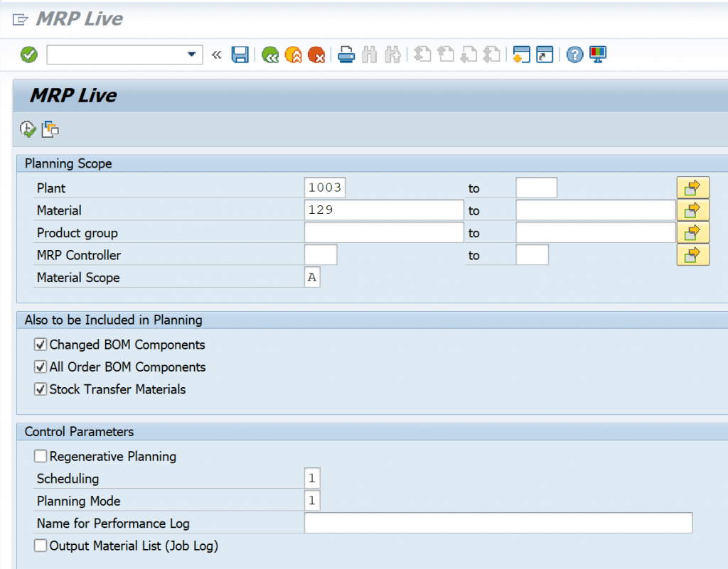The height and width of the screenshot is (569, 728).
Task: Open Help via question mark icon
Action: 574,55
